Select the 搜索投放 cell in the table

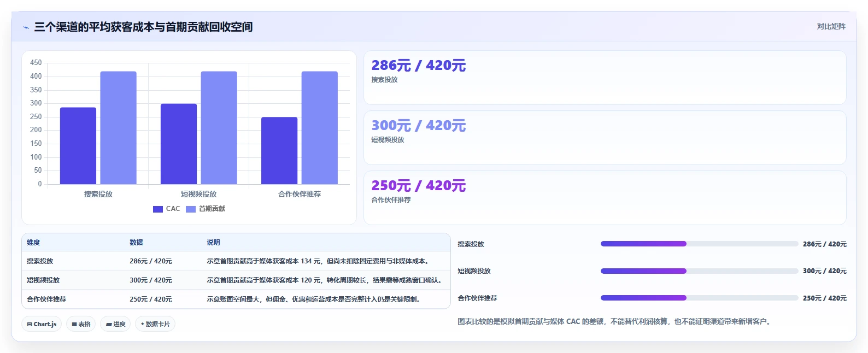coord(40,261)
